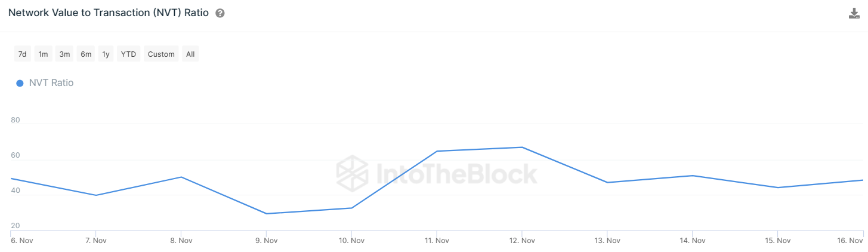
Task: Click the help question mark icon
Action: (220, 14)
